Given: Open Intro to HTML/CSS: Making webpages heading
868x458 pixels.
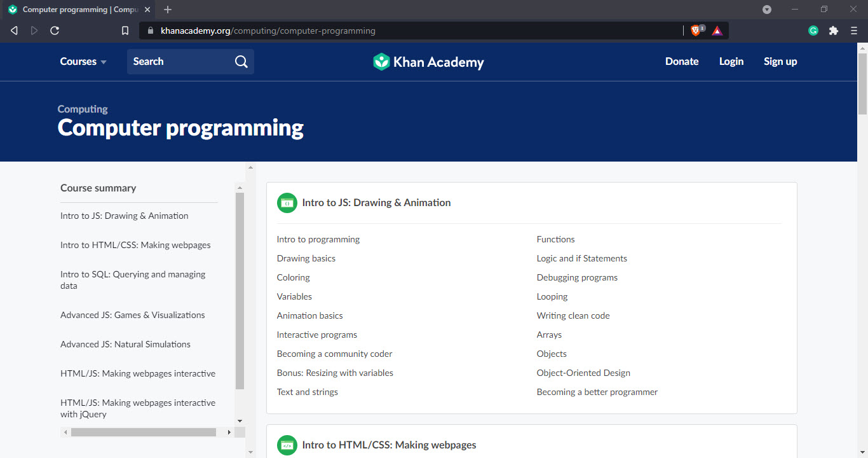Looking at the screenshot, I should pyautogui.click(x=389, y=445).
